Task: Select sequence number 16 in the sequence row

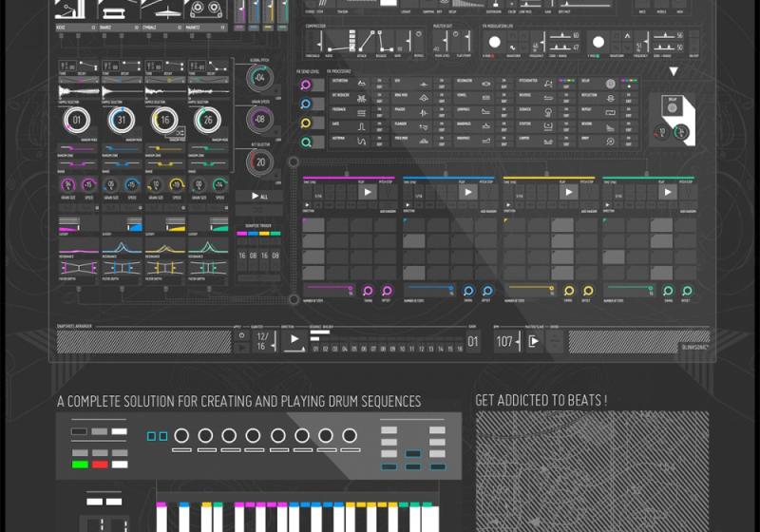Action: (x=461, y=349)
